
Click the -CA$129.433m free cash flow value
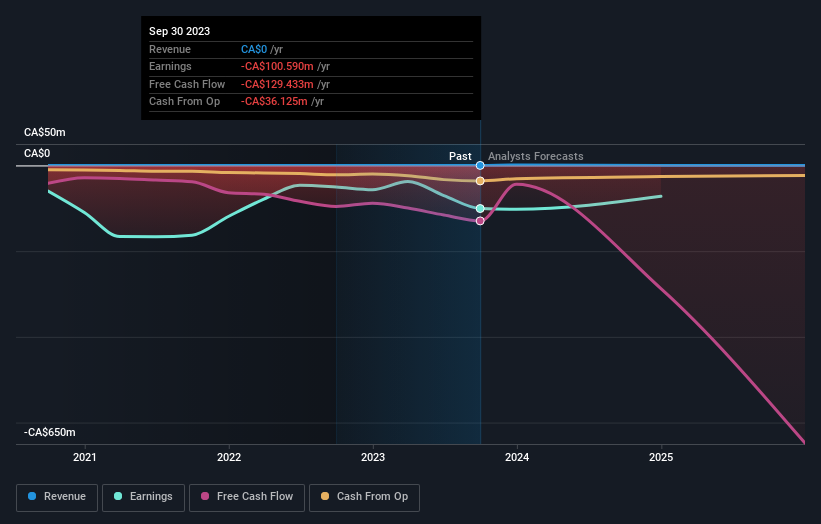[277, 84]
